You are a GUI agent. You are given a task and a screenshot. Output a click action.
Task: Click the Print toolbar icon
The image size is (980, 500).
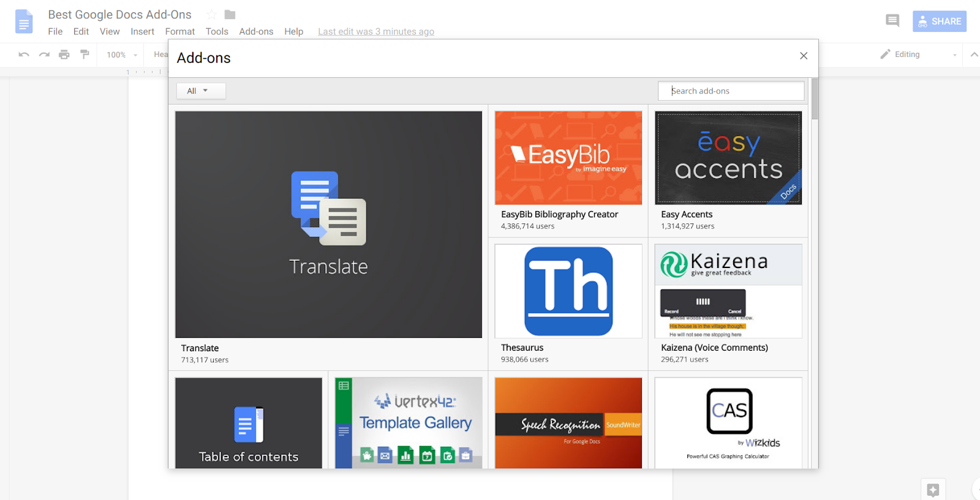tap(64, 54)
